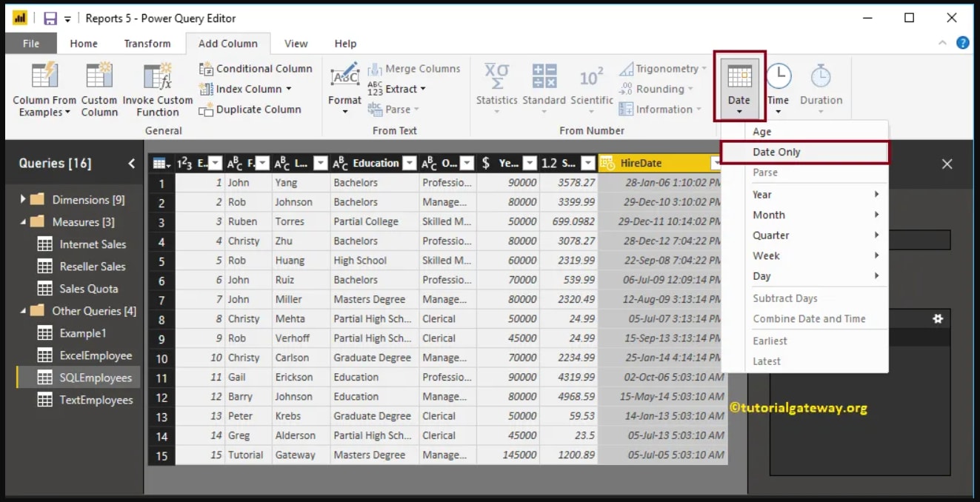Viewport: 980px width, 502px height.
Task: Open the Scientific operations menu
Action: click(x=592, y=89)
